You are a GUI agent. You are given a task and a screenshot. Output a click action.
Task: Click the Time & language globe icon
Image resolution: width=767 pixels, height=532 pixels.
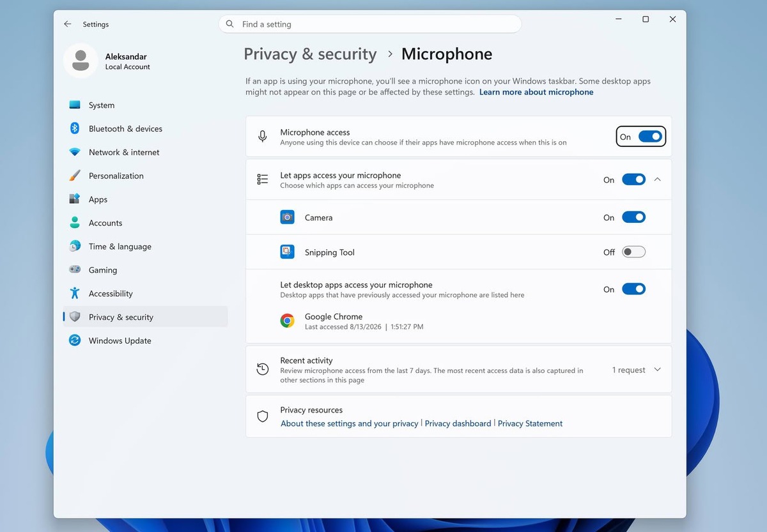(75, 247)
